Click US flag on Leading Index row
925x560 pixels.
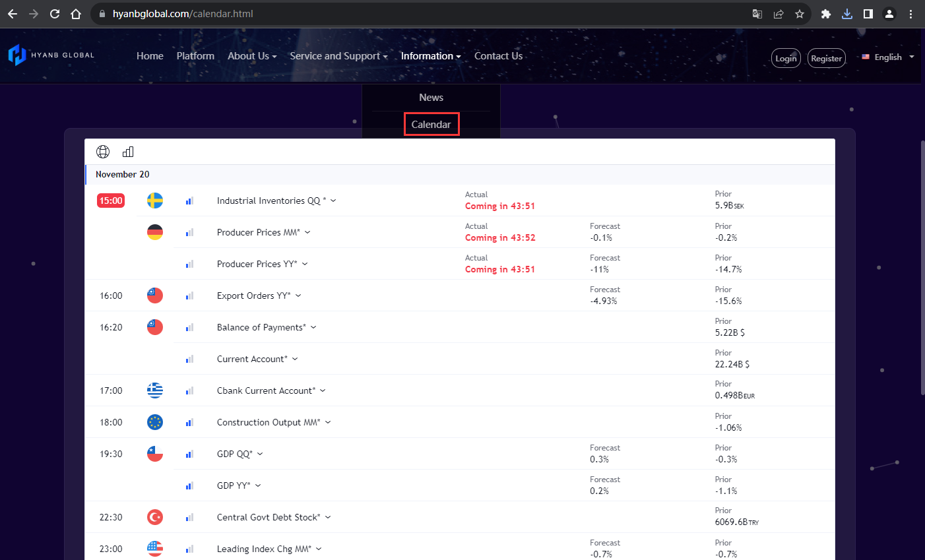[x=155, y=549]
